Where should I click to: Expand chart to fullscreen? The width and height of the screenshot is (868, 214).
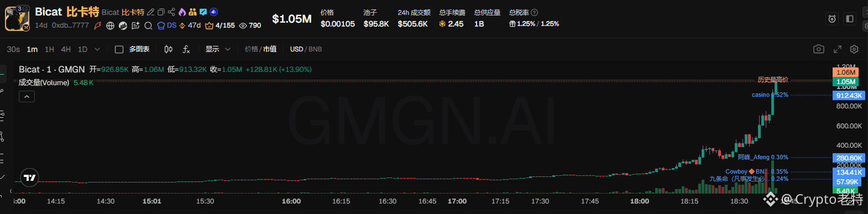point(838,49)
